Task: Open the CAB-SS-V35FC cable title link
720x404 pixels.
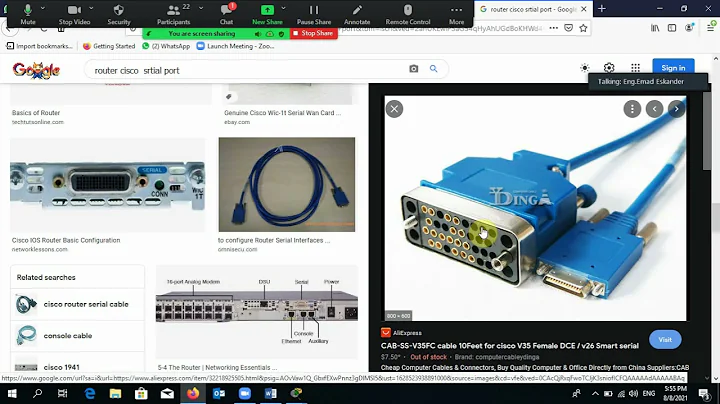Action: 510,346
